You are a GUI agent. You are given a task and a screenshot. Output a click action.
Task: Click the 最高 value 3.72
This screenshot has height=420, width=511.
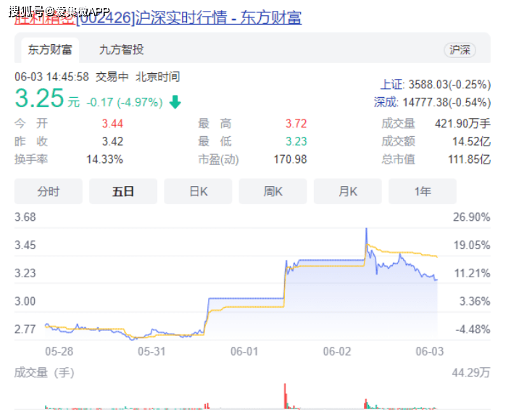tap(296, 124)
